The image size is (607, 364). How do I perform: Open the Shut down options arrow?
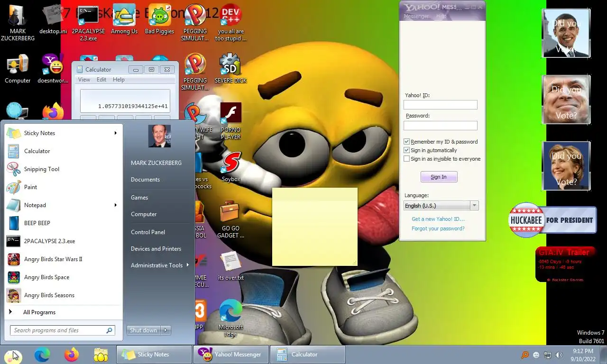(166, 330)
